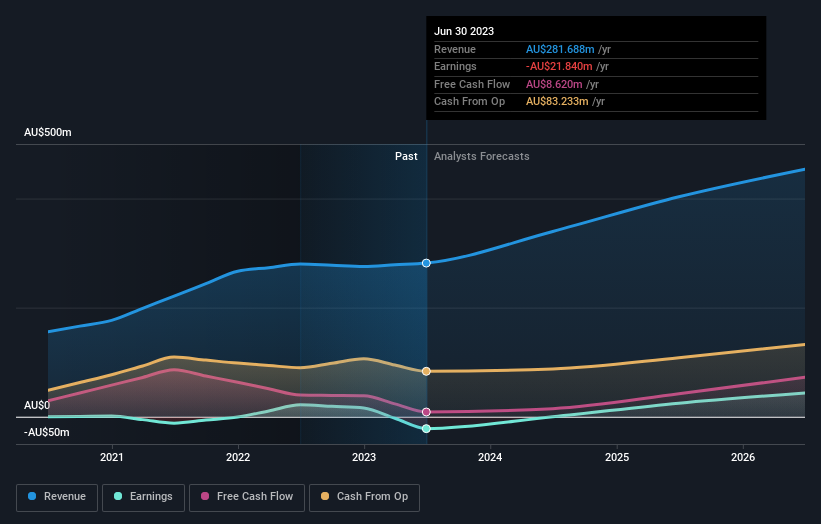Toggle the Earnings legend series
Screen dimensions: 821x524
[143, 497]
